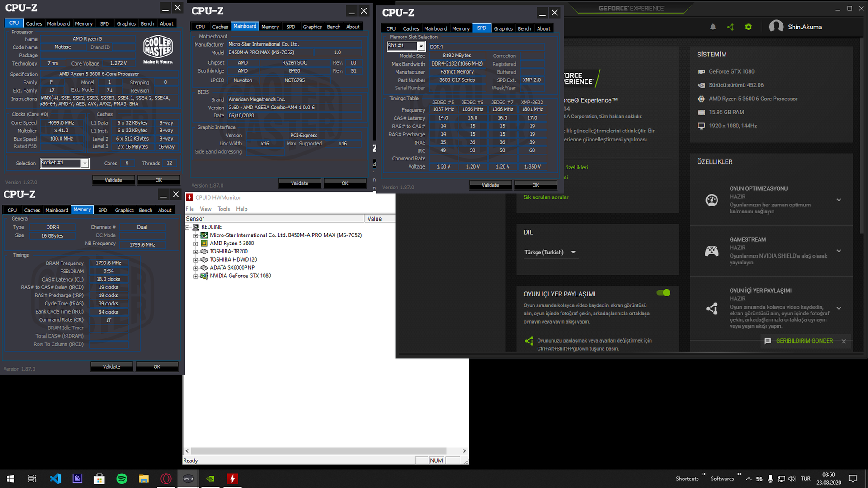Click the HWMonitor Micro-Star motherboard icon
The width and height of the screenshot is (868, 488).
204,235
